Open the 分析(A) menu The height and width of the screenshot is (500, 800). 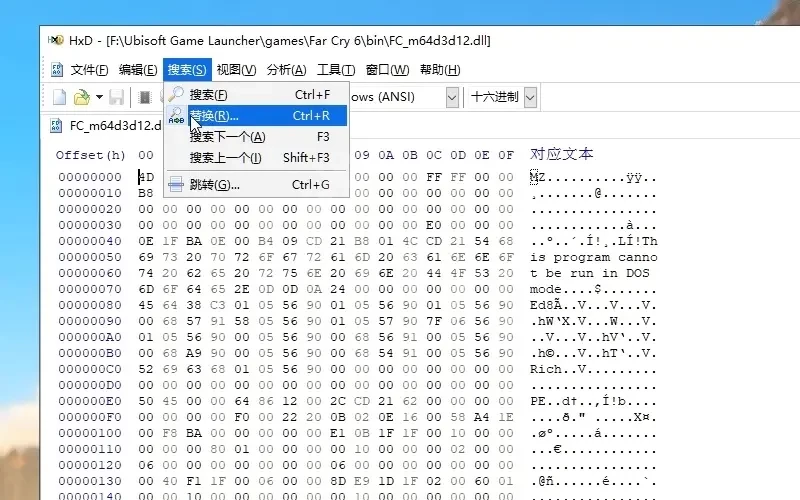pos(286,70)
